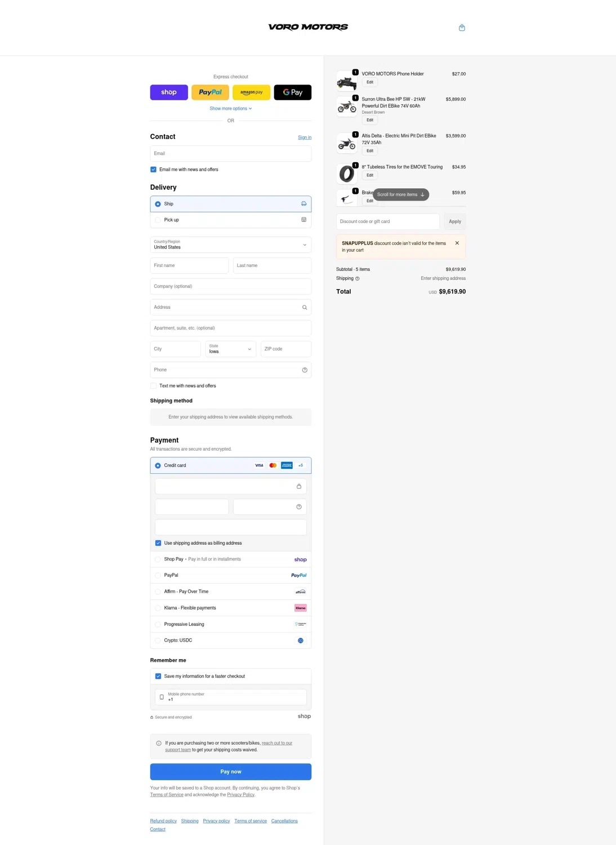This screenshot has width=616, height=845.
Task: Uncheck Save my information for faster checkout
Action: click(158, 676)
